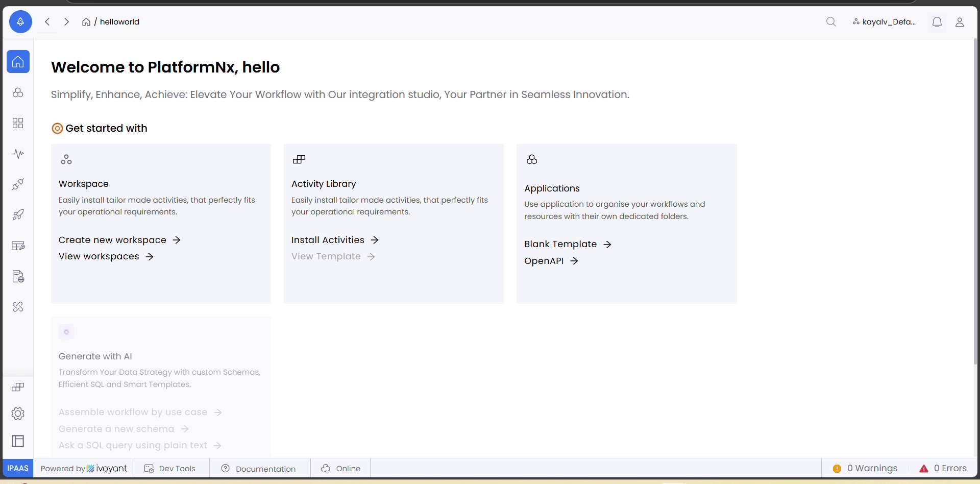Click the Applications card title

tap(552, 188)
